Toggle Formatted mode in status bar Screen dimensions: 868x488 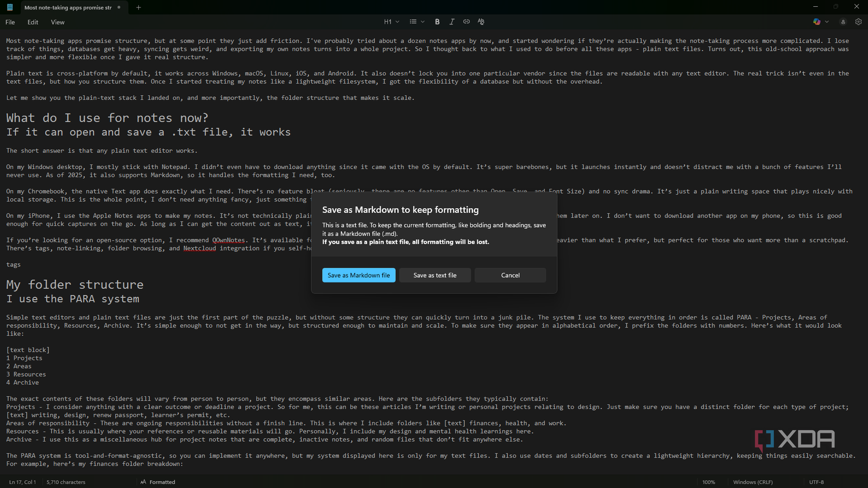[x=157, y=482]
